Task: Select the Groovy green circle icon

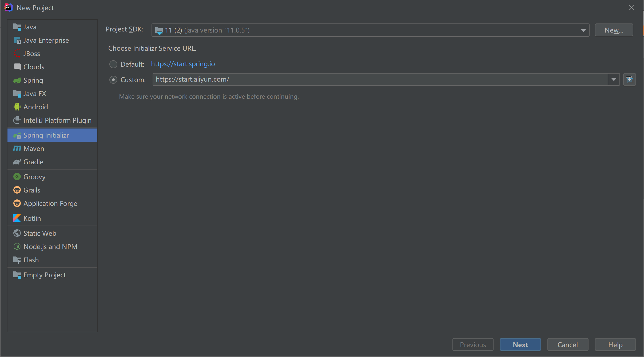Action: [17, 177]
